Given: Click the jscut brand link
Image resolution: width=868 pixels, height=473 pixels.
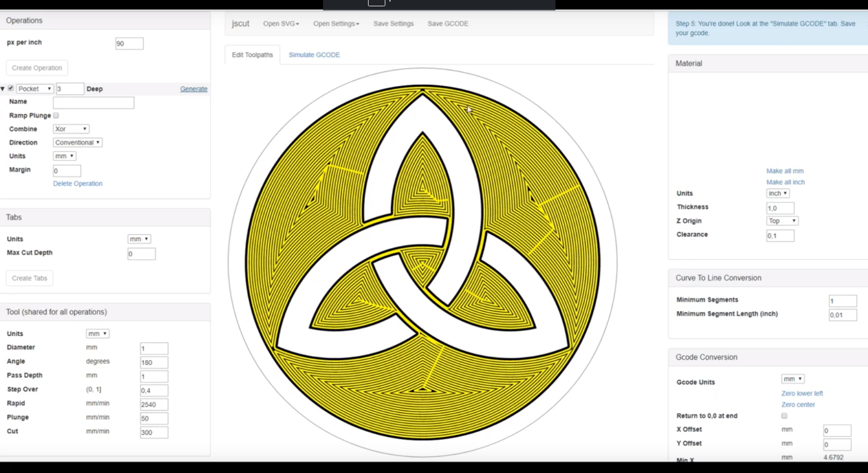Looking at the screenshot, I should (241, 24).
